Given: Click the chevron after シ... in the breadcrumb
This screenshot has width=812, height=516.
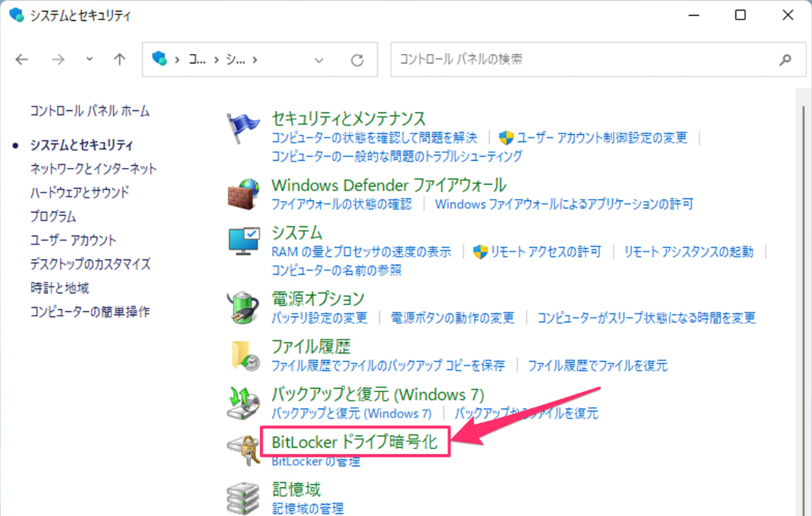Looking at the screenshot, I should (x=255, y=59).
